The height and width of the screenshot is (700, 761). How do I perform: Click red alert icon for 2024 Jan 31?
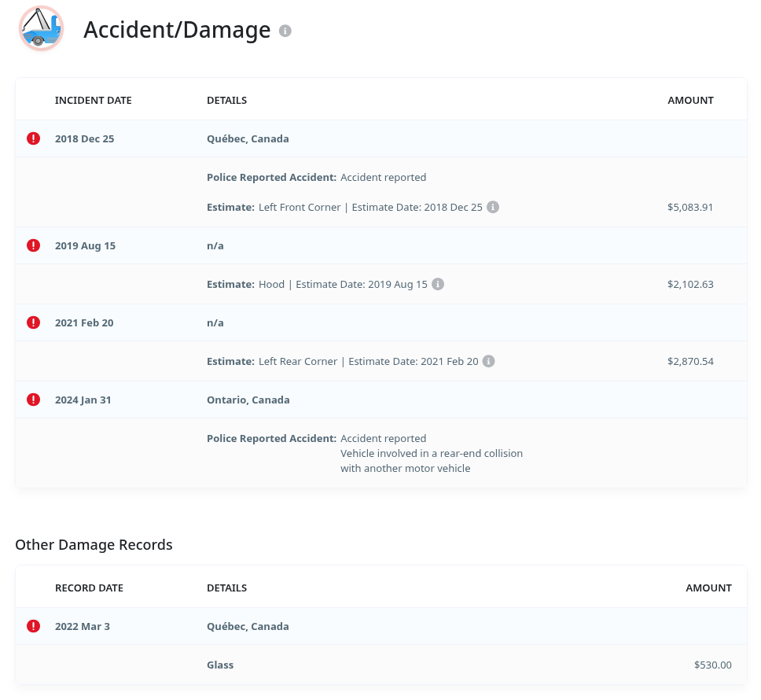pos(33,400)
